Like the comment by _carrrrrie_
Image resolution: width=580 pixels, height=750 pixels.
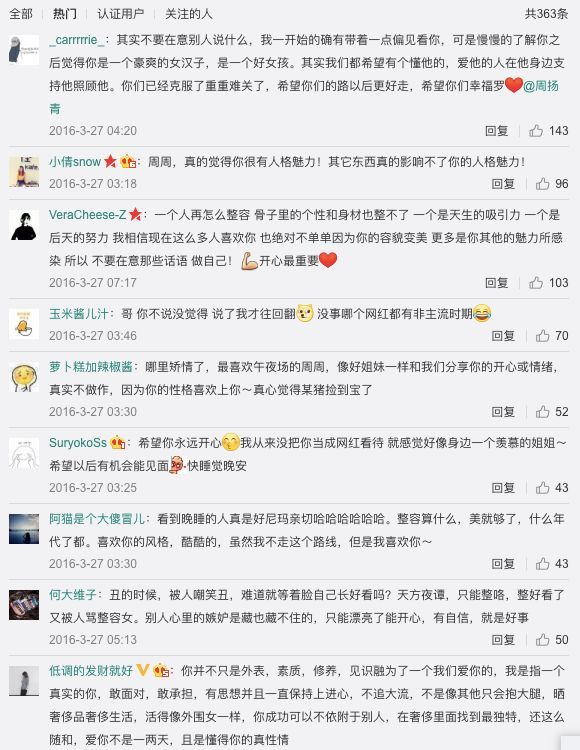[x=536, y=131]
